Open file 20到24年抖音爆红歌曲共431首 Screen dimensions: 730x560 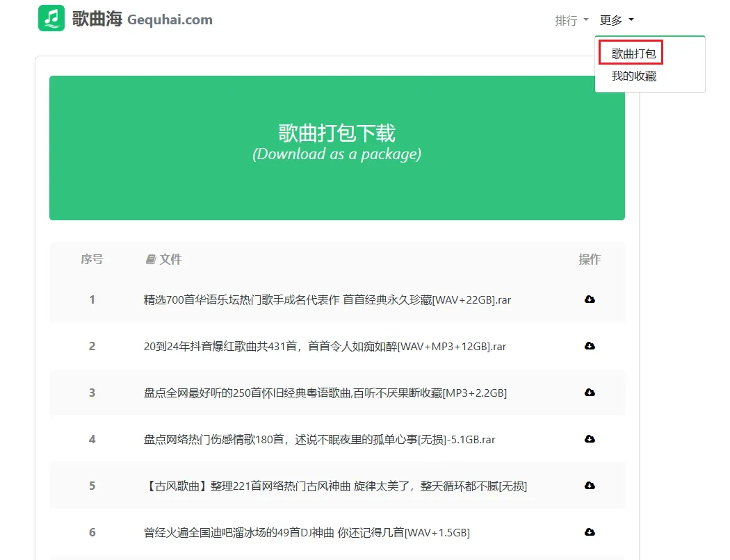pos(325,347)
